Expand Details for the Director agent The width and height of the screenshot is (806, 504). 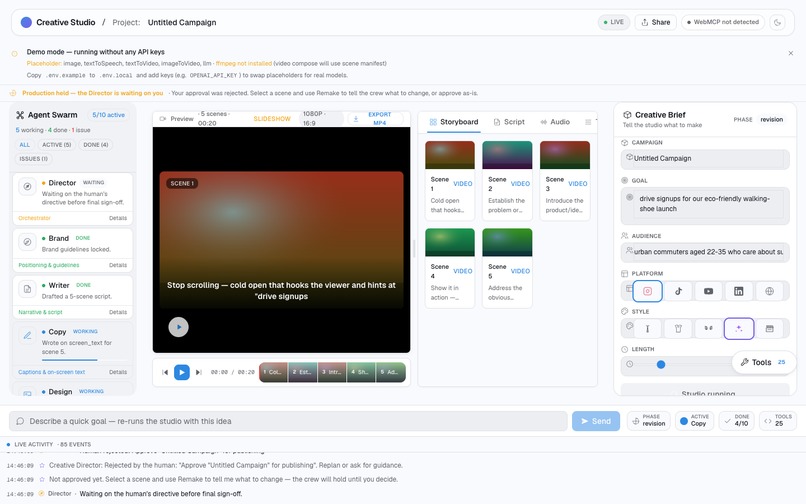click(118, 218)
